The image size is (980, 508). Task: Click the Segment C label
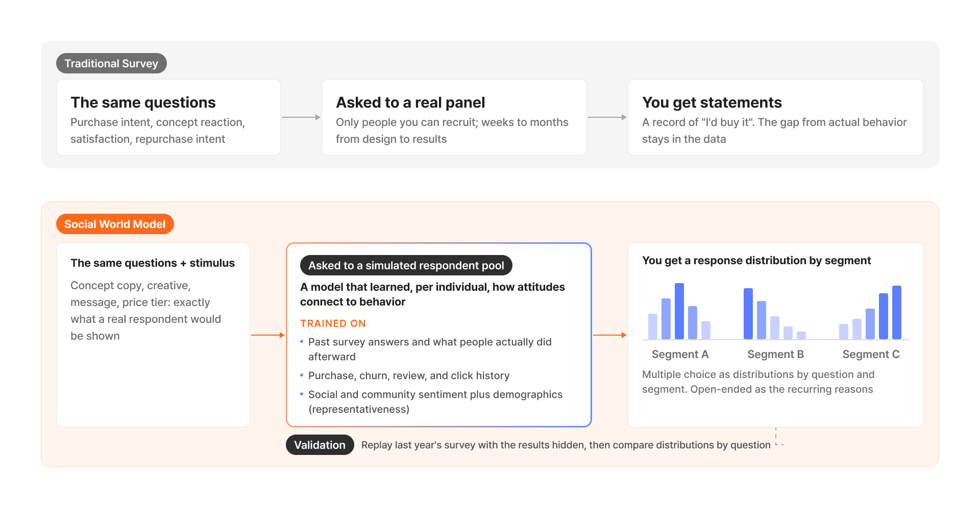point(871,354)
